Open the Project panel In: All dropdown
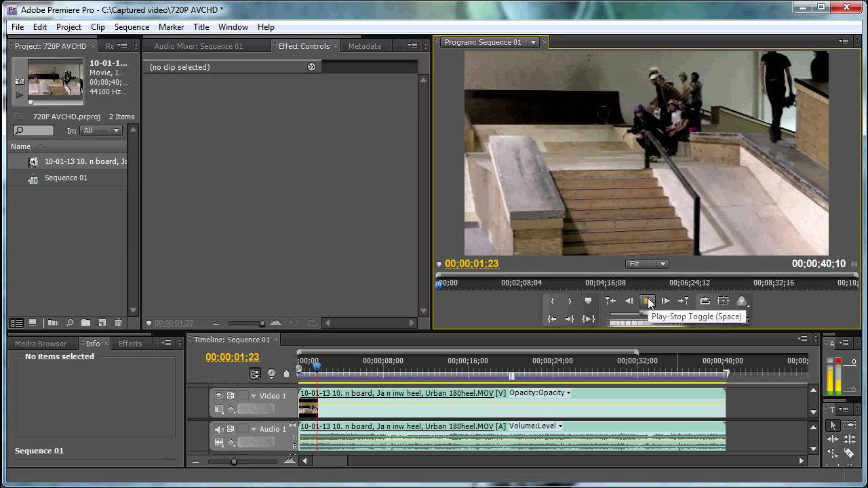Viewport: 868px width, 488px height. [100, 130]
